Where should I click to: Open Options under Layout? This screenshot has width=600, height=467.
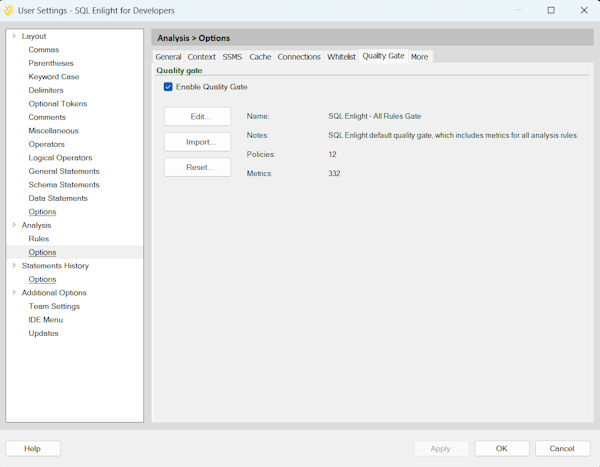42,212
